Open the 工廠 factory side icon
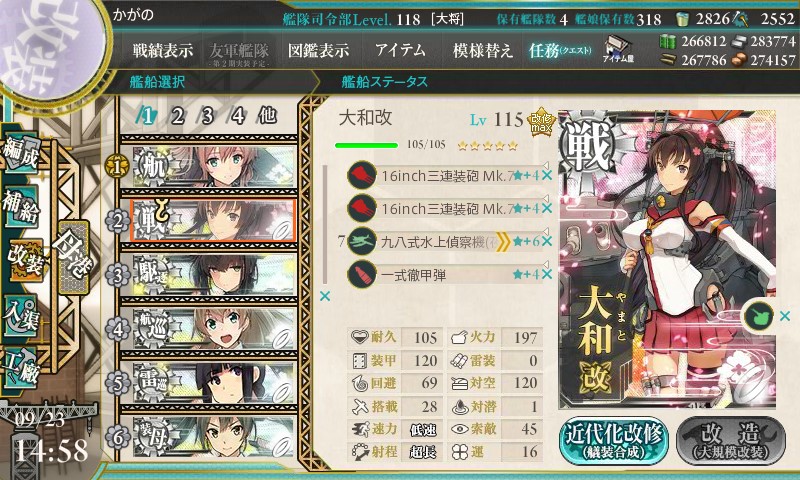 pyautogui.click(x=20, y=368)
